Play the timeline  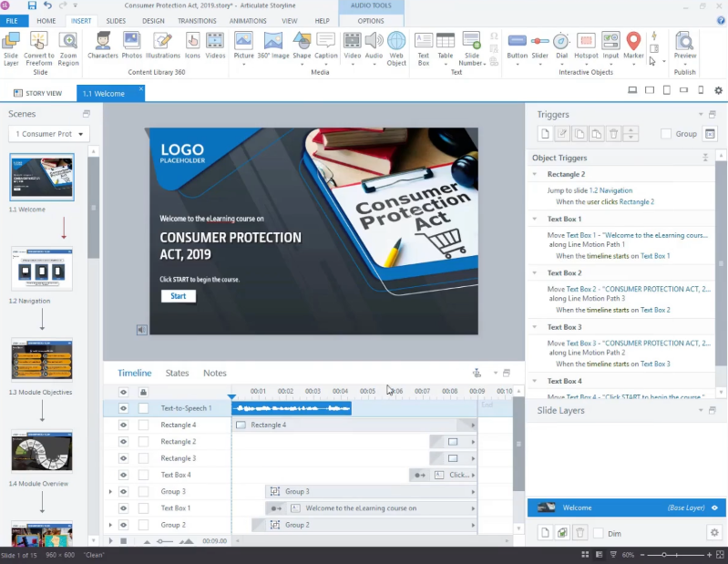point(110,541)
